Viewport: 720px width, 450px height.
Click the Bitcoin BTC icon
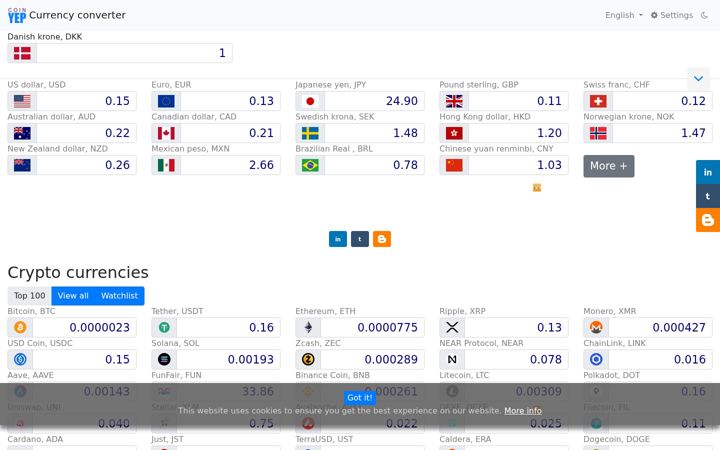click(20, 327)
